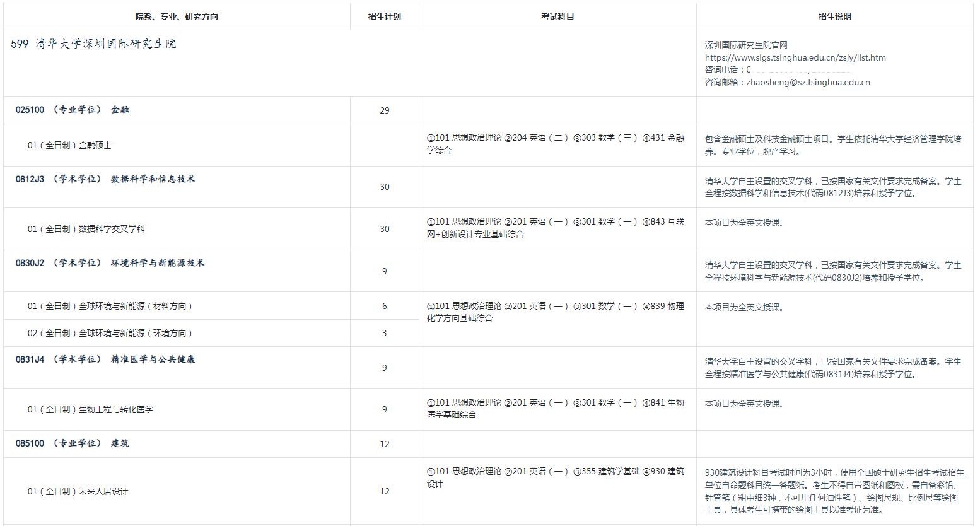Click 全球环境与新能源(材料方向) entry
This screenshot has width=980, height=526.
pos(109,306)
